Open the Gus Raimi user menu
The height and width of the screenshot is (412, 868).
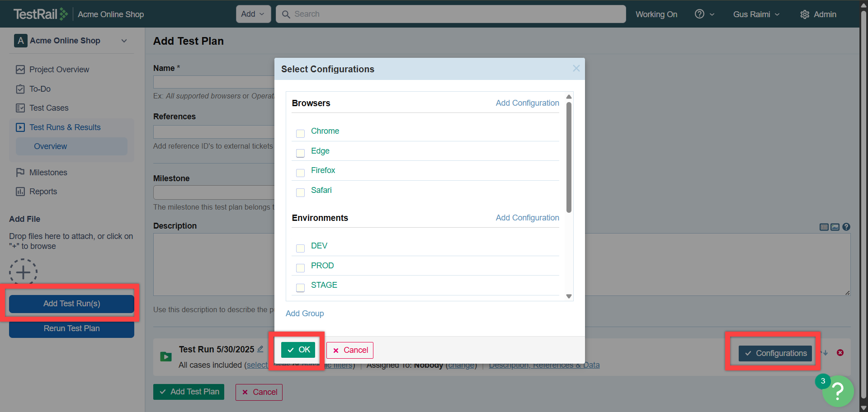[x=756, y=14]
